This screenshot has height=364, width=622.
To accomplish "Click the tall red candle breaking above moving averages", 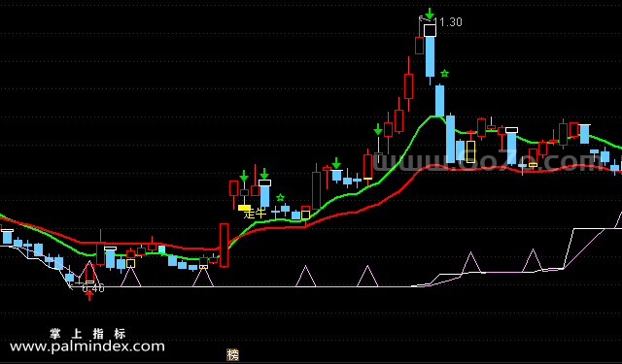I will click(x=225, y=246).
